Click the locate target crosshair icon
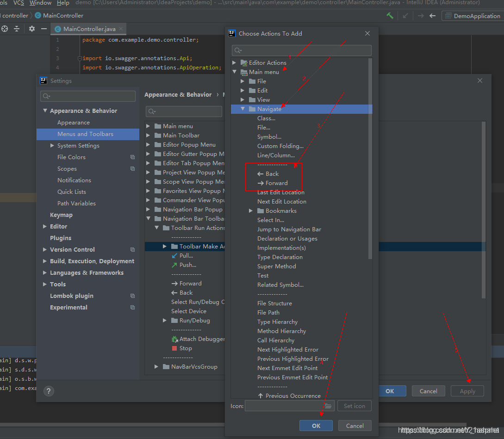The width and height of the screenshot is (504, 439). [x=5, y=29]
